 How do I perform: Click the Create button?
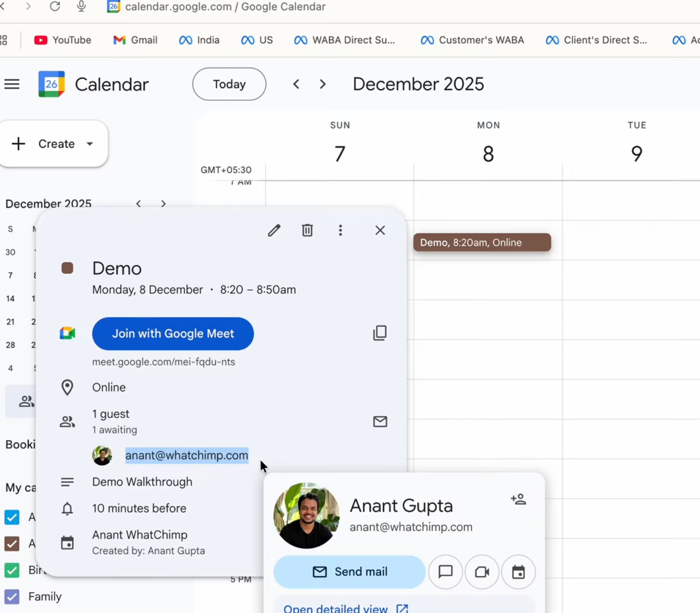click(53, 144)
